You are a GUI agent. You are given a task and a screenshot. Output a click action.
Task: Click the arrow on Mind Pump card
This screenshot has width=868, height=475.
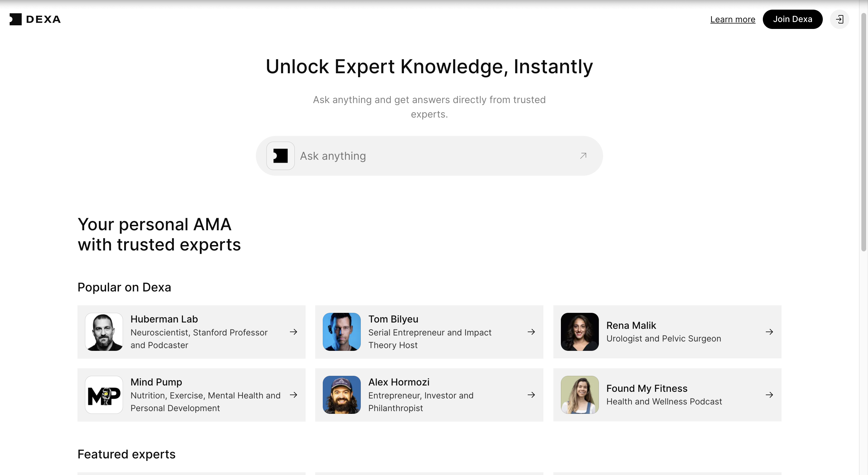coord(294,395)
